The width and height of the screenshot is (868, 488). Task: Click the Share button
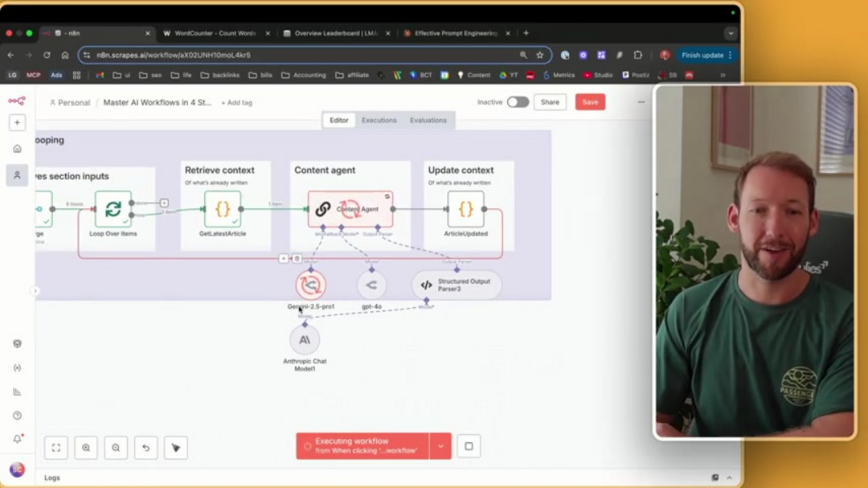point(550,102)
